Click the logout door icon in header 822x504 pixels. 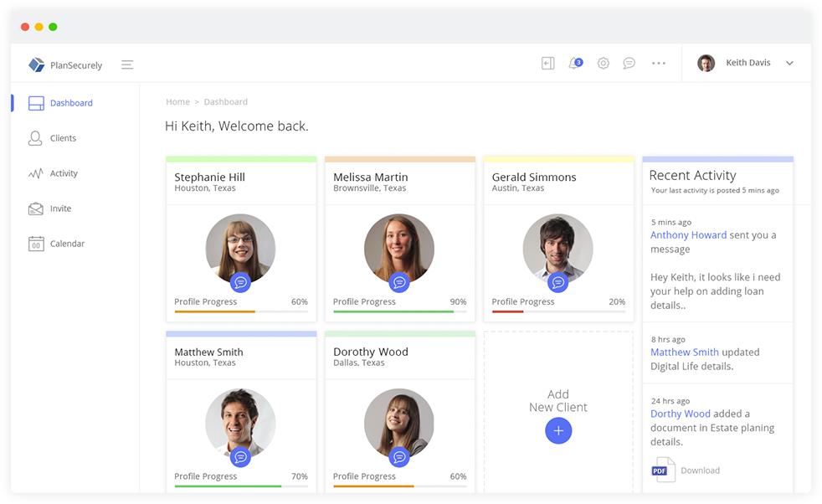pyautogui.click(x=547, y=64)
